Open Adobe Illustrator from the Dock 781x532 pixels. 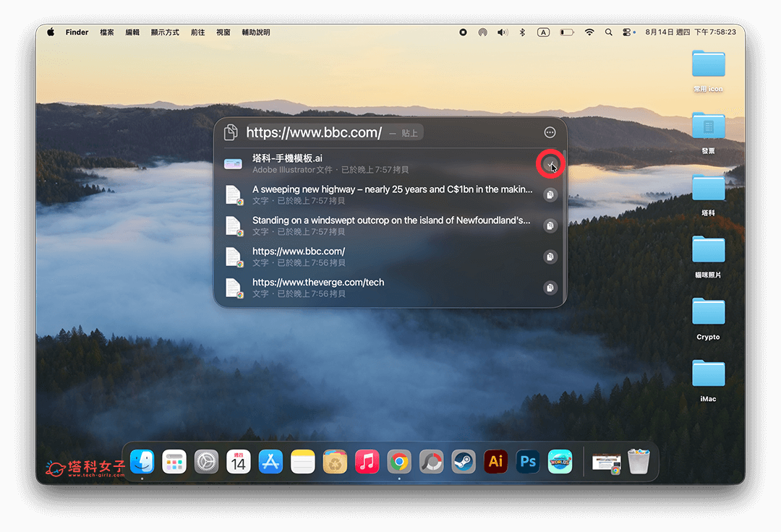click(x=495, y=461)
